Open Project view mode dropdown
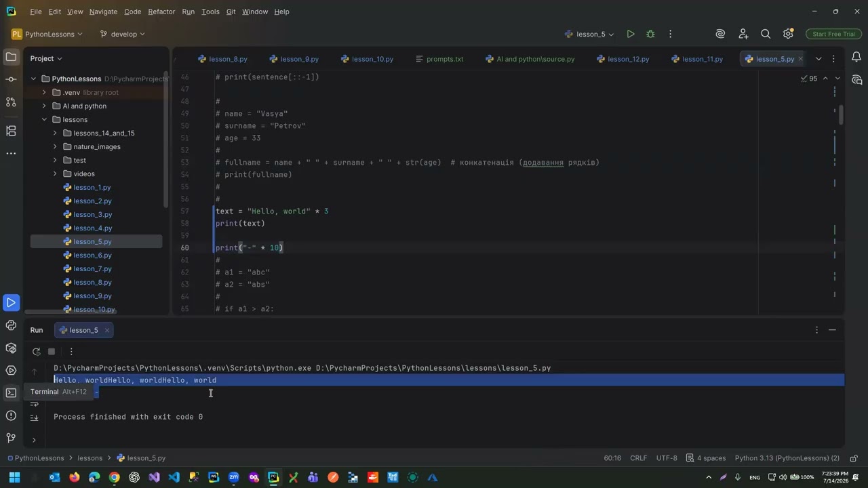The height and width of the screenshot is (488, 868). pos(46,58)
